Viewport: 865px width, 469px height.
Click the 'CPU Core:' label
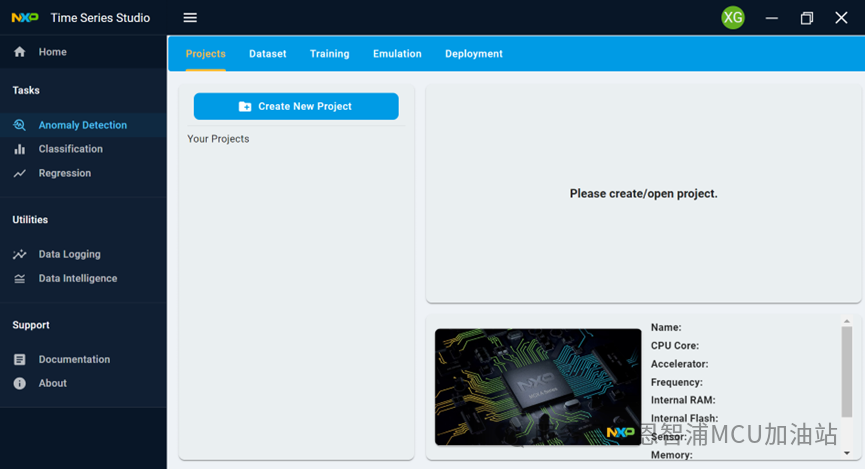(x=675, y=346)
